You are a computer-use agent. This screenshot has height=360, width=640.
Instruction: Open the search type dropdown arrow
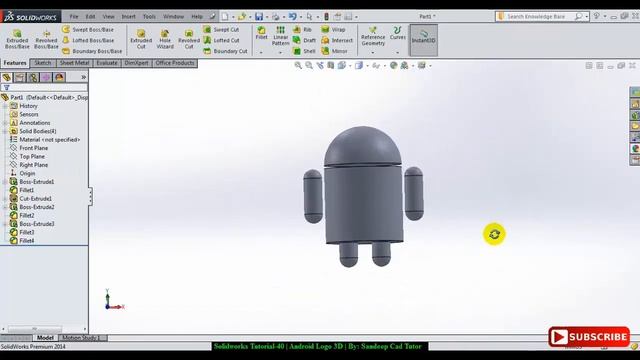587,17
